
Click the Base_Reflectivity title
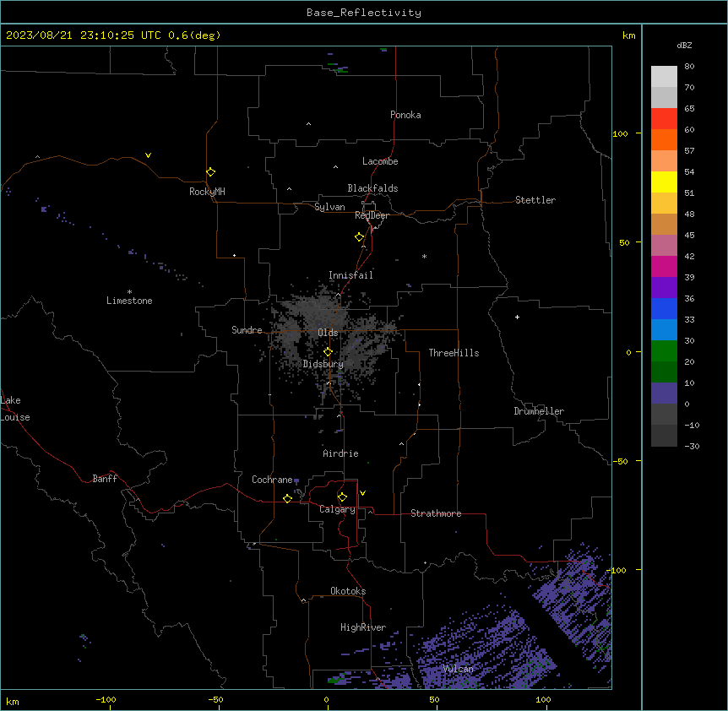pyautogui.click(x=364, y=13)
